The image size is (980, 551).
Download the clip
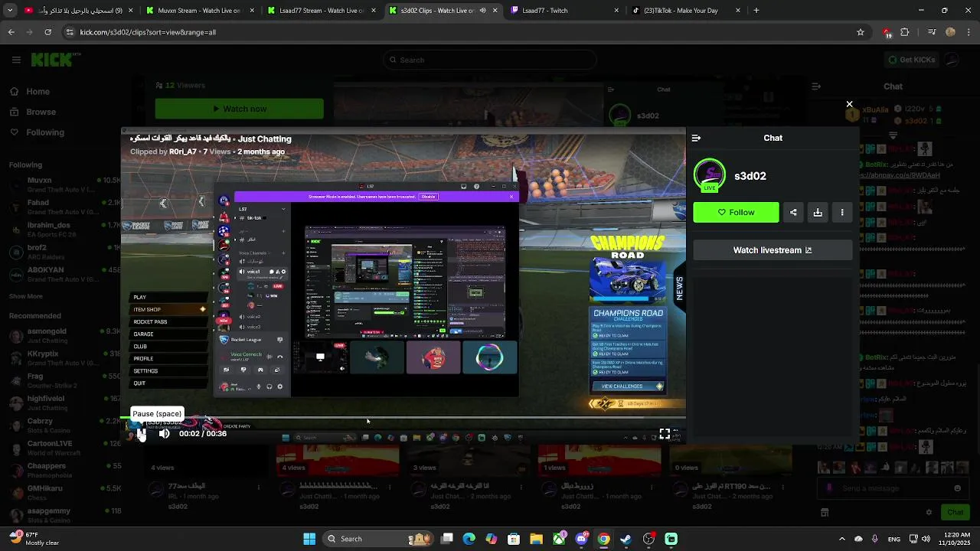point(818,213)
